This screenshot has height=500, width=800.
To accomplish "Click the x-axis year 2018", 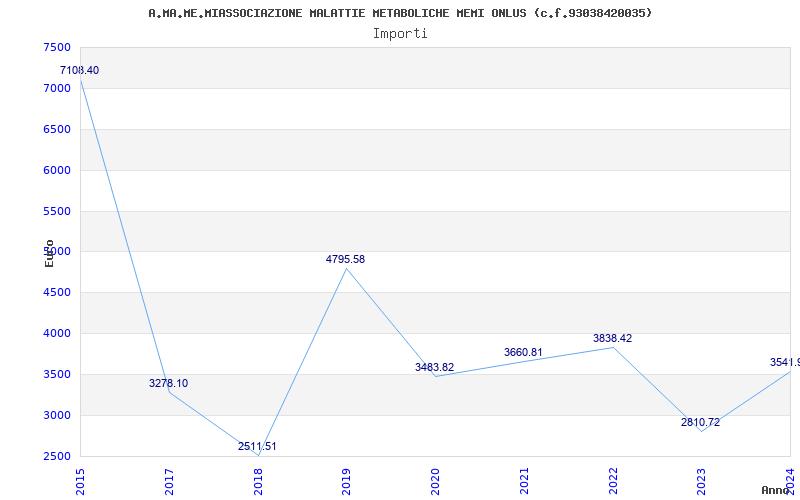I will pos(258,481).
